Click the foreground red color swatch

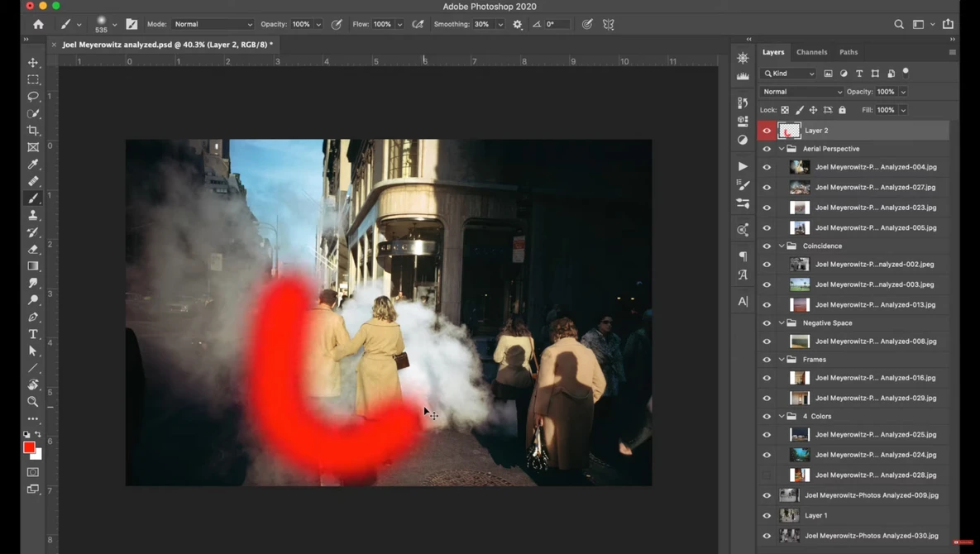click(x=29, y=447)
